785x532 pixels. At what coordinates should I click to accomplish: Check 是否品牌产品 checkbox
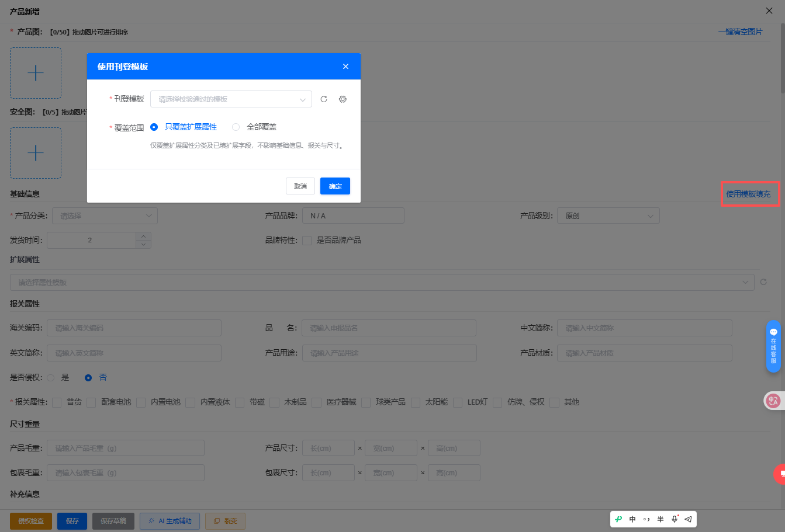click(307, 241)
